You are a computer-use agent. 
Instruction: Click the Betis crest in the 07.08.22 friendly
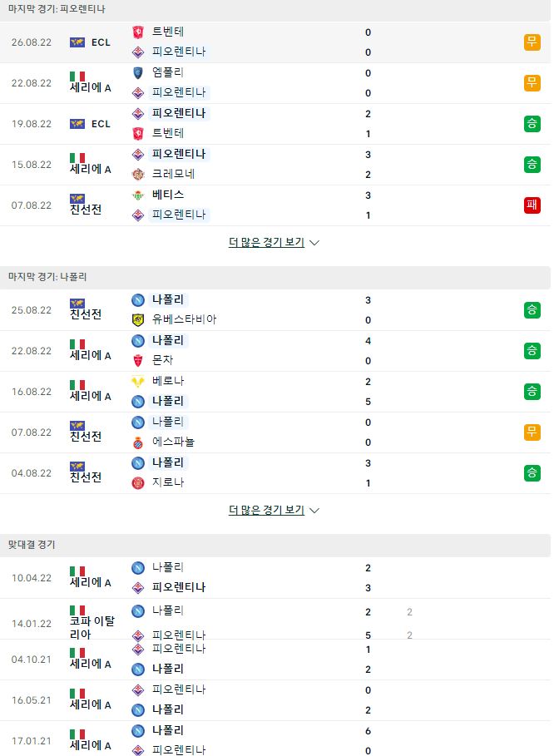pos(138,195)
